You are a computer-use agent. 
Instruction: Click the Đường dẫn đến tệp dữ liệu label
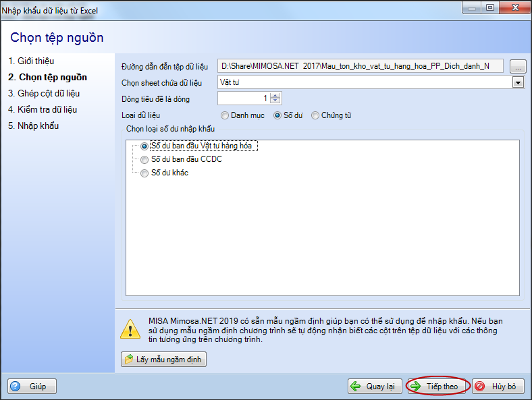pyautogui.click(x=165, y=67)
